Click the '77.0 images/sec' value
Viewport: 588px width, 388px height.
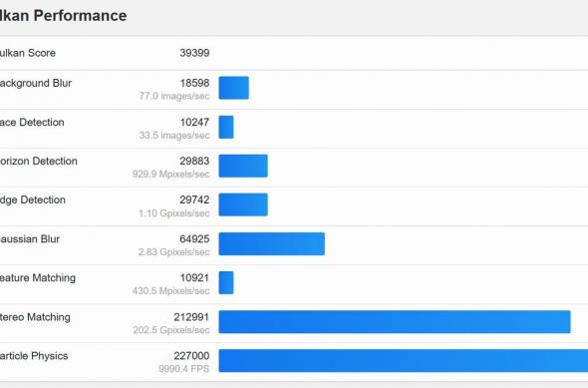pyautogui.click(x=174, y=96)
